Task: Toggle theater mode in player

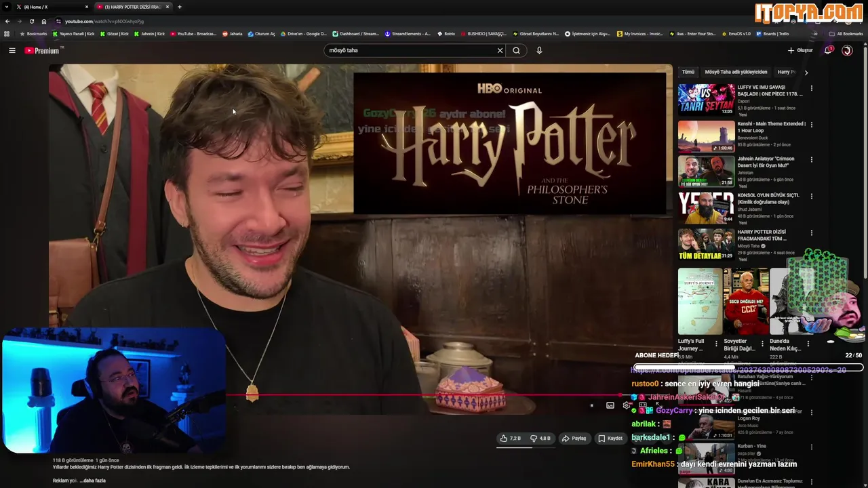Action: 643,405
